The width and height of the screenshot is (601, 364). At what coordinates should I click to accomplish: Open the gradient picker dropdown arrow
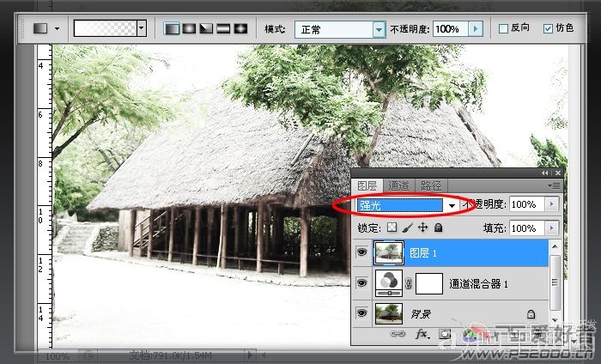pos(142,28)
